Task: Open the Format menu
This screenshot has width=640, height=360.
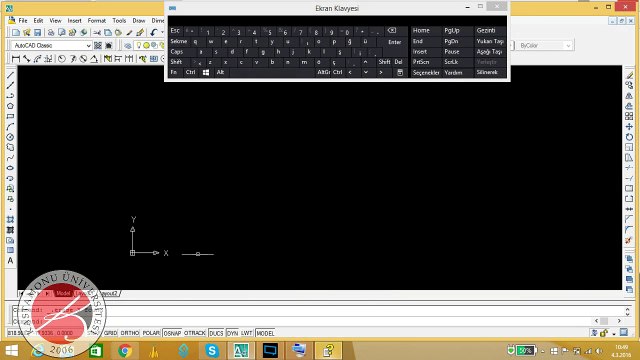Action: click(x=97, y=20)
